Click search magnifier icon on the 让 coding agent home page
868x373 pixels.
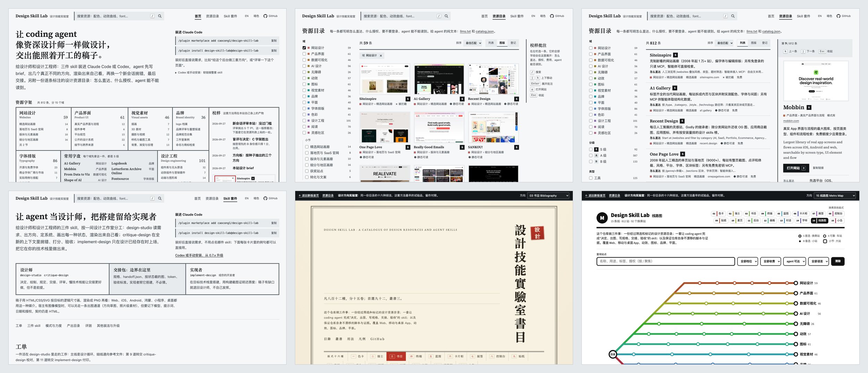tap(160, 16)
